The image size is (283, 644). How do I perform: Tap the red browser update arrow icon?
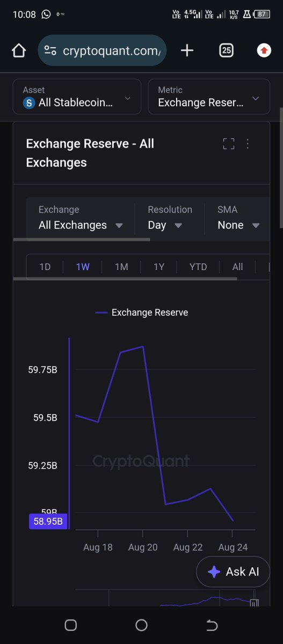(x=264, y=50)
